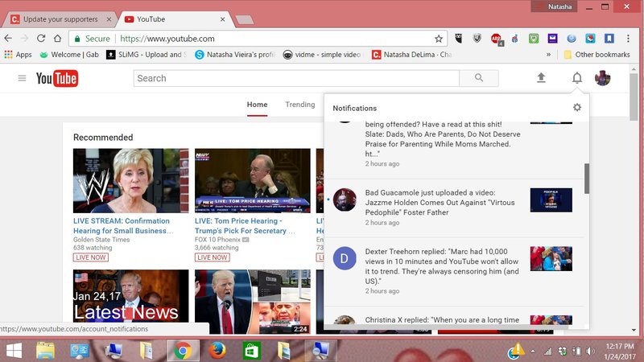
Task: Toggle the notifications bell
Action: click(x=576, y=78)
